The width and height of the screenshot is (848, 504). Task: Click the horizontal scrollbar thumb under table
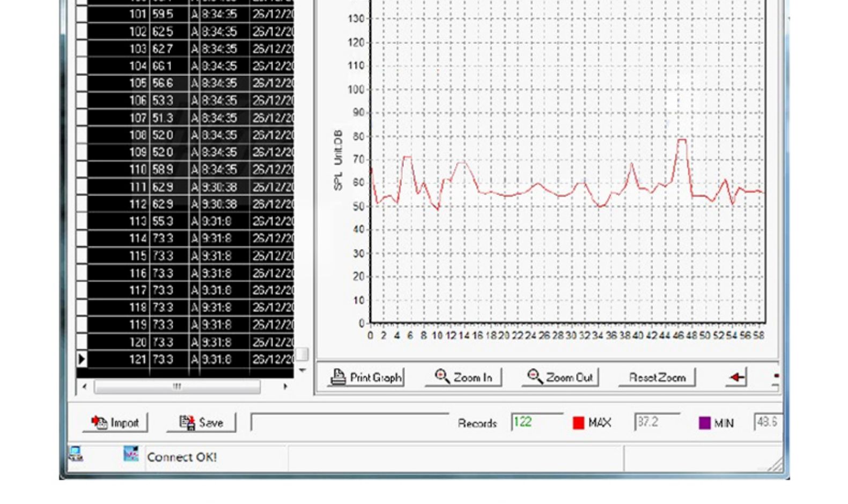tap(177, 386)
